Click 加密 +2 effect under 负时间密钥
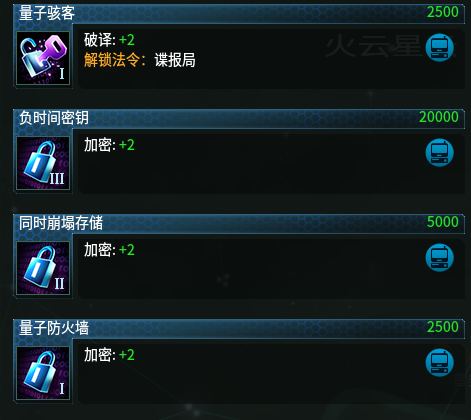471x420 pixels. 109,145
